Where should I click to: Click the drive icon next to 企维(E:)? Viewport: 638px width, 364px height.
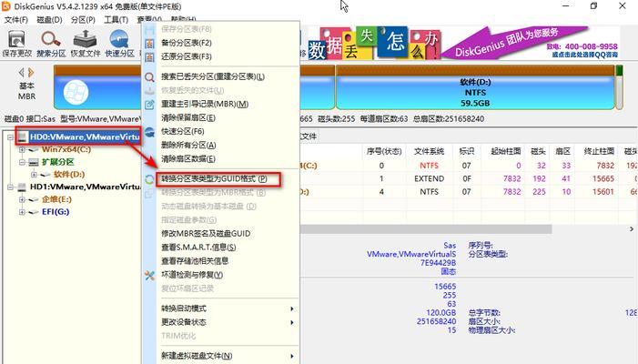point(34,199)
